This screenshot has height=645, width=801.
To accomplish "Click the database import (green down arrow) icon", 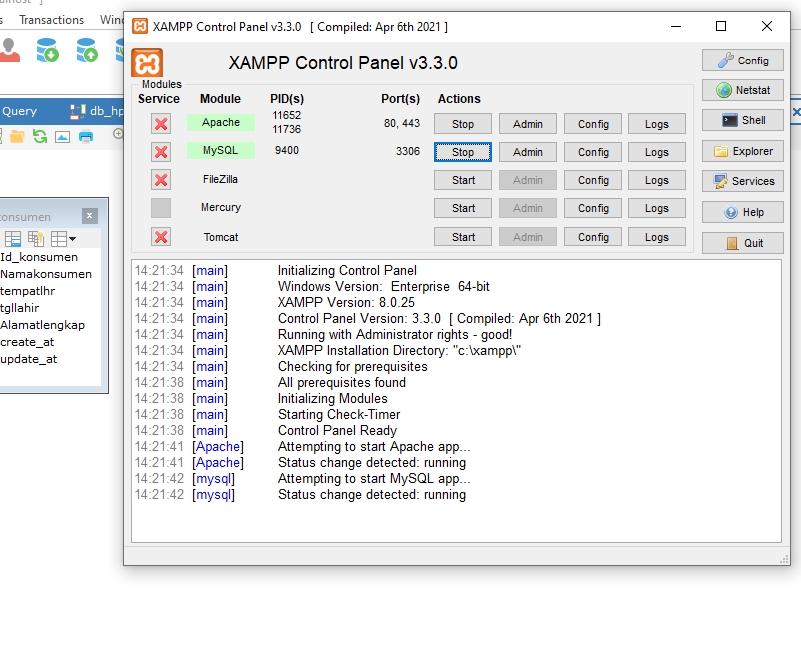I will click(x=48, y=50).
